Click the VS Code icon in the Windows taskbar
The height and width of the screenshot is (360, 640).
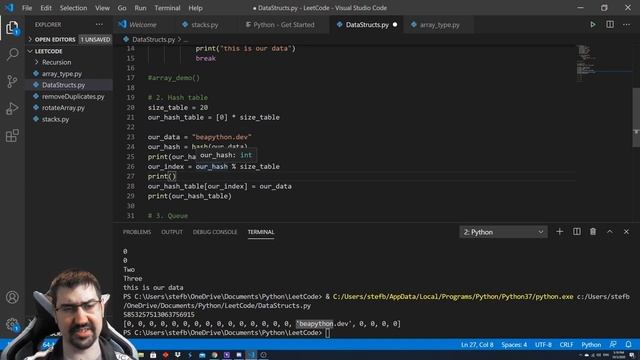tap(251, 355)
